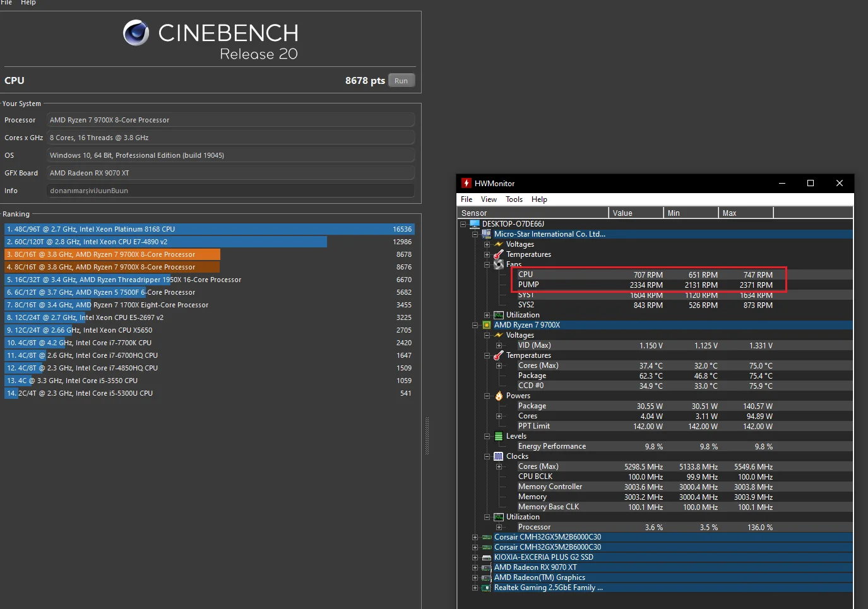Open the Tools menu in HWMonitor
868x609 pixels.
point(514,199)
